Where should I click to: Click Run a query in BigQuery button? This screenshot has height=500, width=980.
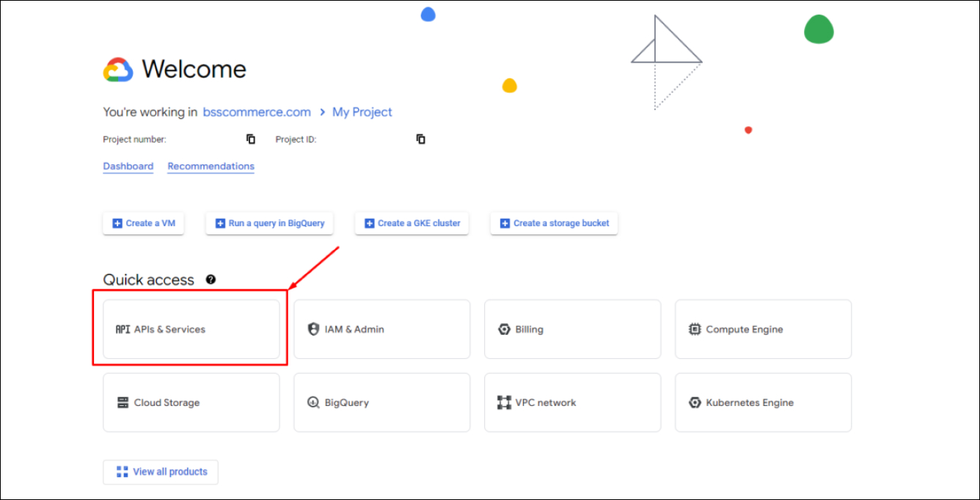click(270, 223)
